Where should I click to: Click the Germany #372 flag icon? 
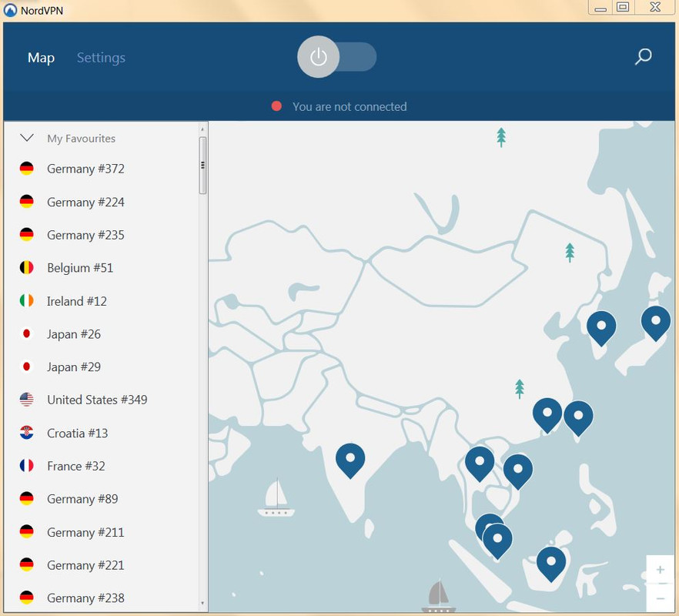[26, 169]
